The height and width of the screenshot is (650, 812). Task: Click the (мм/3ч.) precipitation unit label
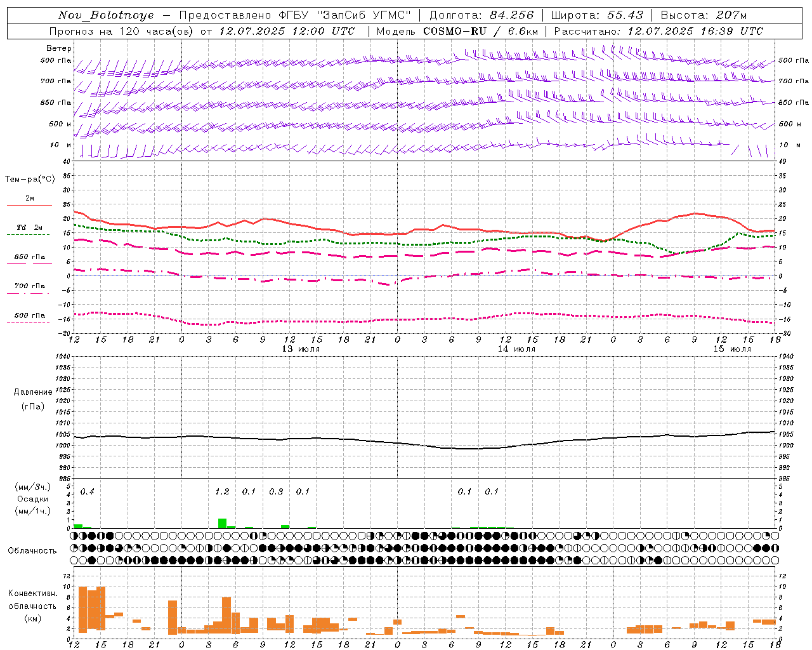point(33,487)
